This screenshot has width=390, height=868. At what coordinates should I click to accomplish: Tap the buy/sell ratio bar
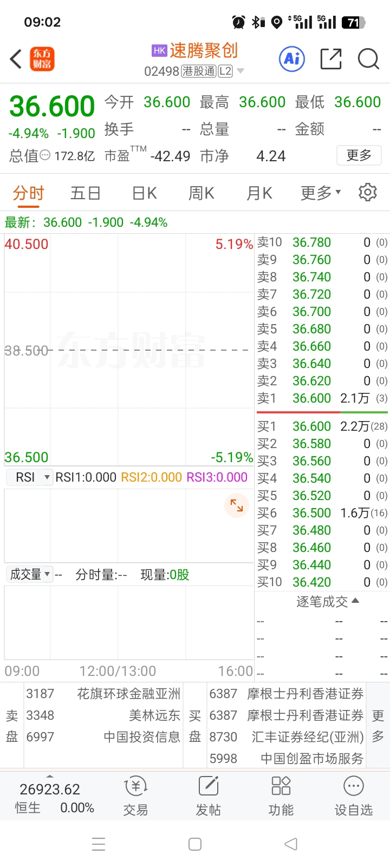322,412
